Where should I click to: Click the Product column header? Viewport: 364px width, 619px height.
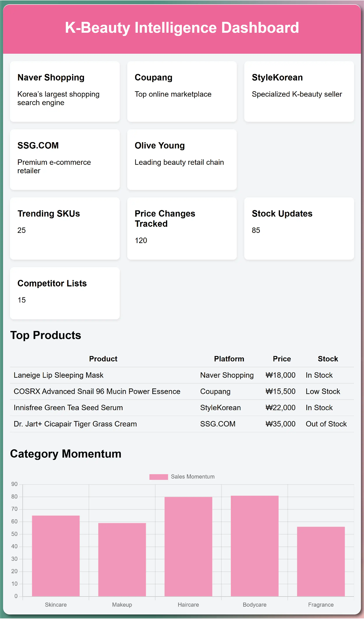tap(103, 359)
